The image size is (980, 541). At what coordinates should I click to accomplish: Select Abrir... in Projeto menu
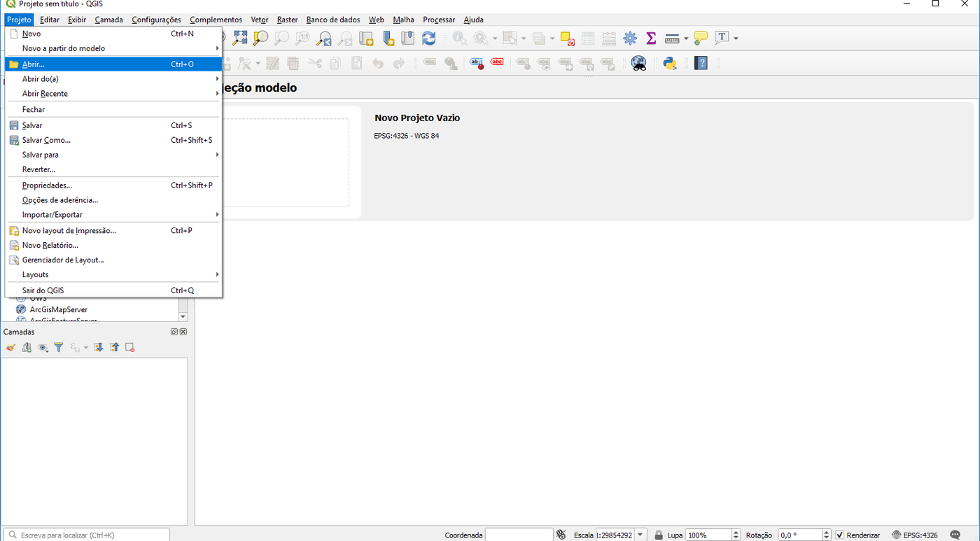[113, 64]
